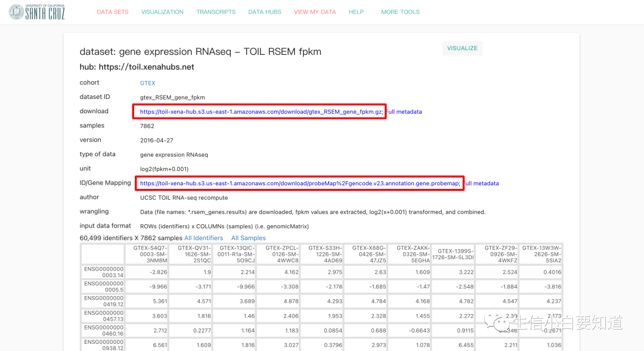Click row identifier ENSG00000000460.16
The width and height of the screenshot is (644, 351).
point(103,331)
